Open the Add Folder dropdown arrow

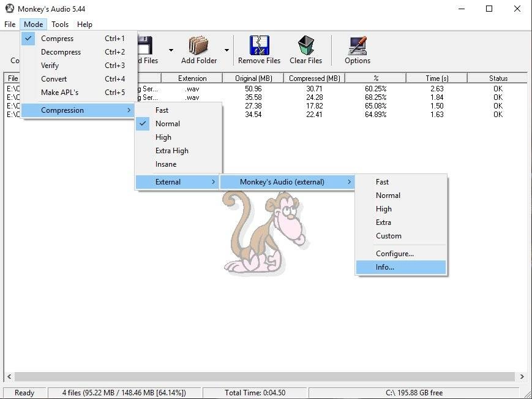coord(227,50)
